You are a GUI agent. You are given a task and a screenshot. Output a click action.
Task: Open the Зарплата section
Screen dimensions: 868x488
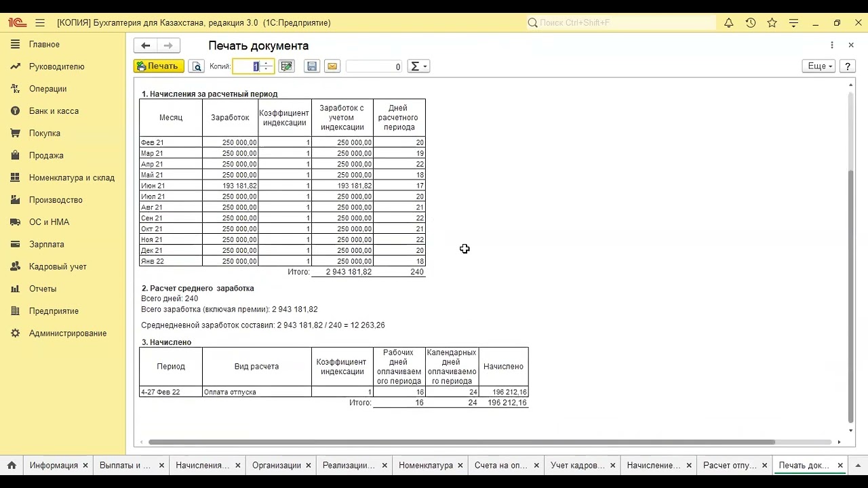pyautogui.click(x=46, y=244)
